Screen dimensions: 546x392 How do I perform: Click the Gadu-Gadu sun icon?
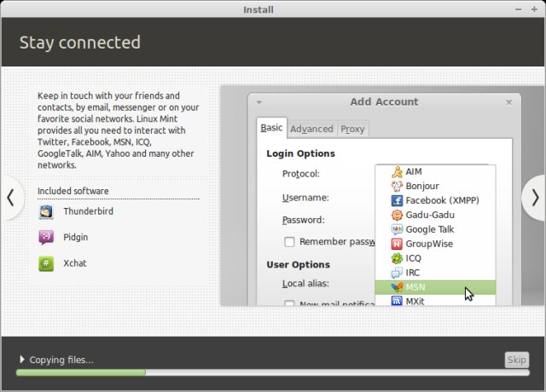tap(397, 216)
